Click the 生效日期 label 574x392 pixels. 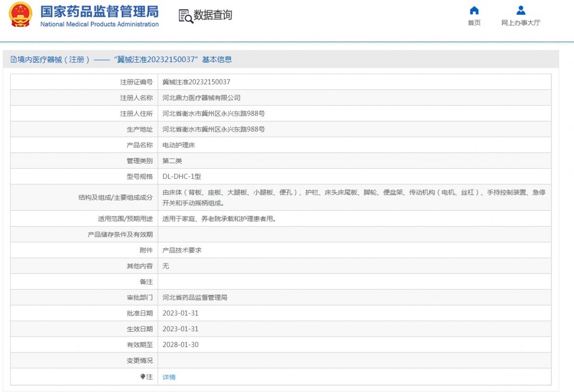140,329
